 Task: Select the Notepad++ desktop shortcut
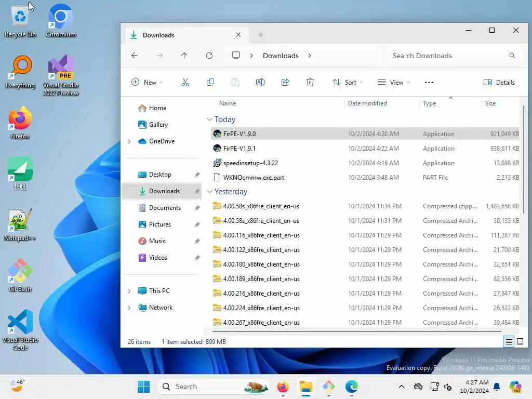coord(20,224)
